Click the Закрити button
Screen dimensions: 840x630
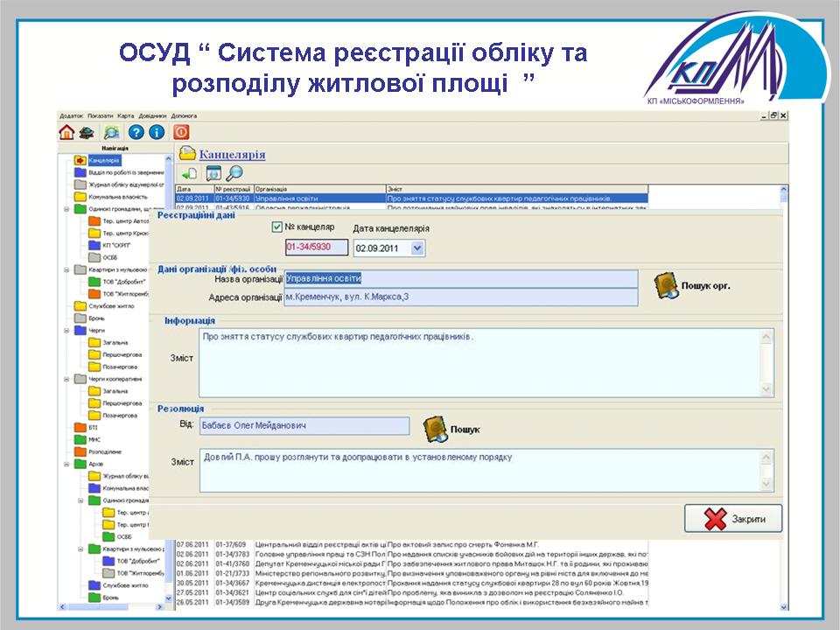[x=732, y=519]
